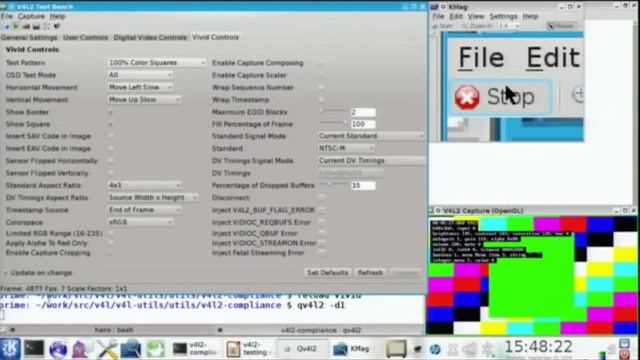The height and width of the screenshot is (360, 640).
Task: Toggle the Show Square checkbox
Action: click(111, 124)
